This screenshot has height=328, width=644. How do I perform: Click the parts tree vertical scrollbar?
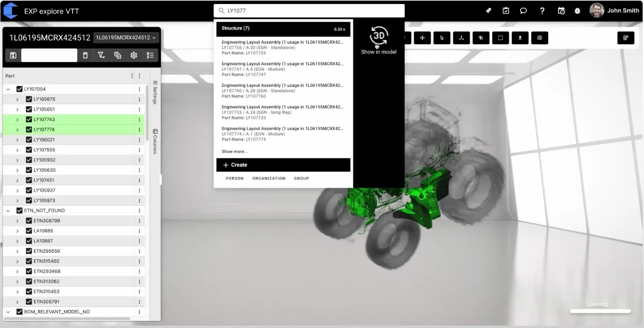pos(147,113)
